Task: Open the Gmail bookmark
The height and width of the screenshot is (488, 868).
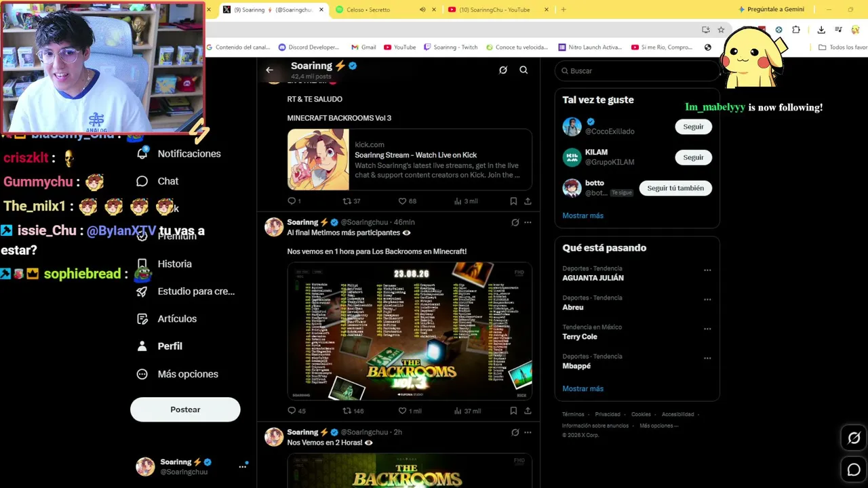Action: pos(363,47)
